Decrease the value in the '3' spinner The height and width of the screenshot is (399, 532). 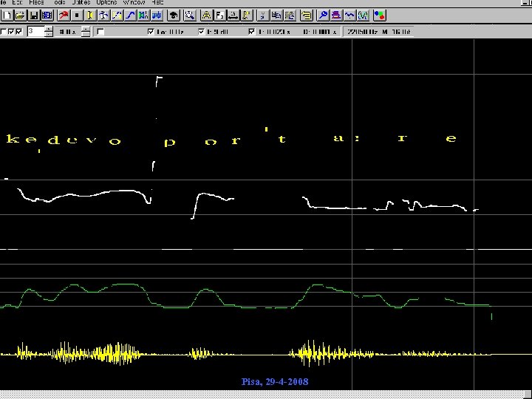point(49,34)
